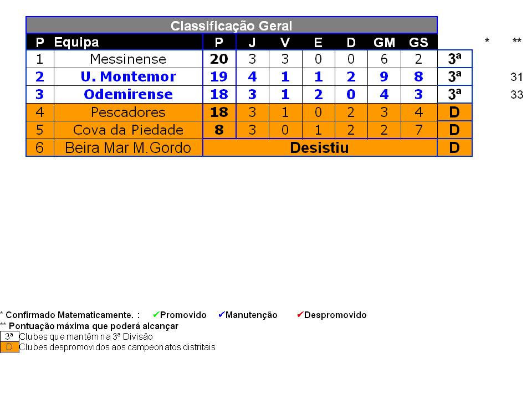Click the red Despromovido checkmark
532x399 pixels.
point(300,315)
